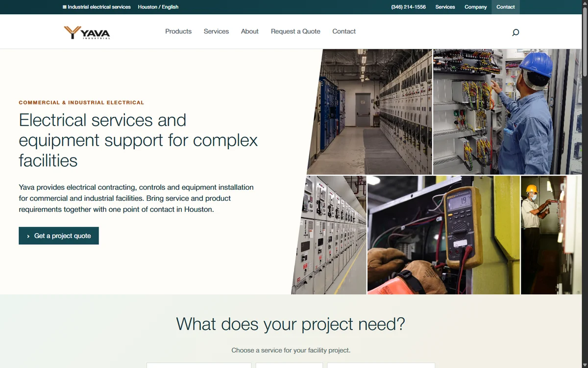
Task: Open the About main navigation item
Action: 249,31
